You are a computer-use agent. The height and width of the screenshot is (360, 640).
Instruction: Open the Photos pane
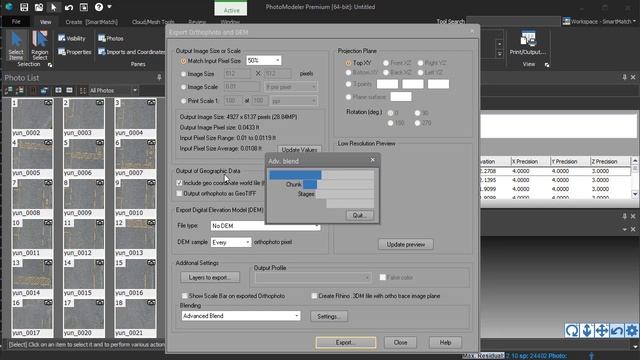pos(111,38)
